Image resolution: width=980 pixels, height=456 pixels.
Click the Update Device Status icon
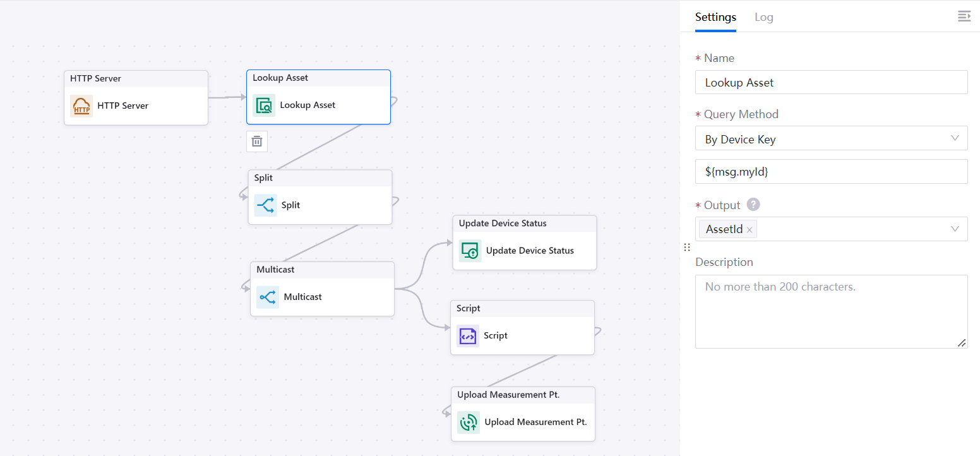pos(470,251)
